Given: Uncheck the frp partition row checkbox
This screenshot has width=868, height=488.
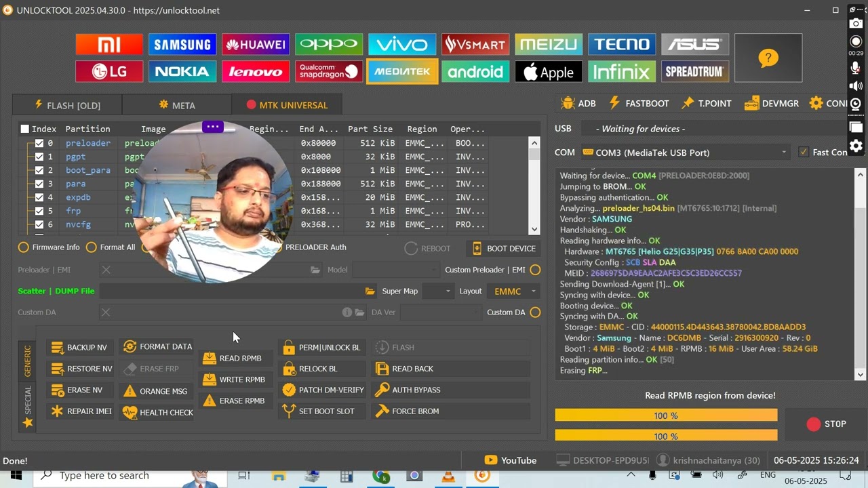Looking at the screenshot, I should tap(39, 211).
